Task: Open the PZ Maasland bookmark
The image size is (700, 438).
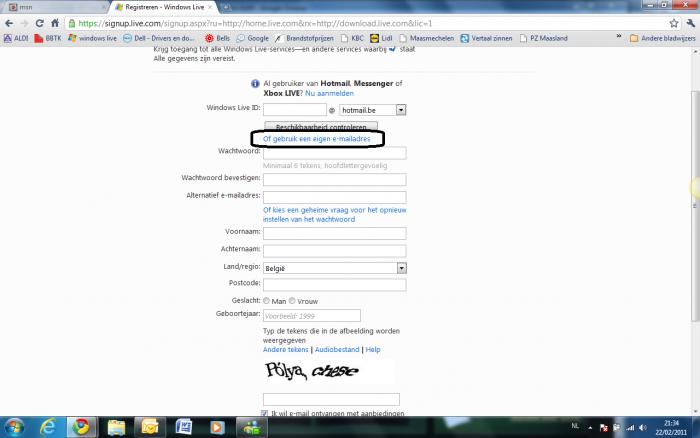Action: pyautogui.click(x=543, y=38)
